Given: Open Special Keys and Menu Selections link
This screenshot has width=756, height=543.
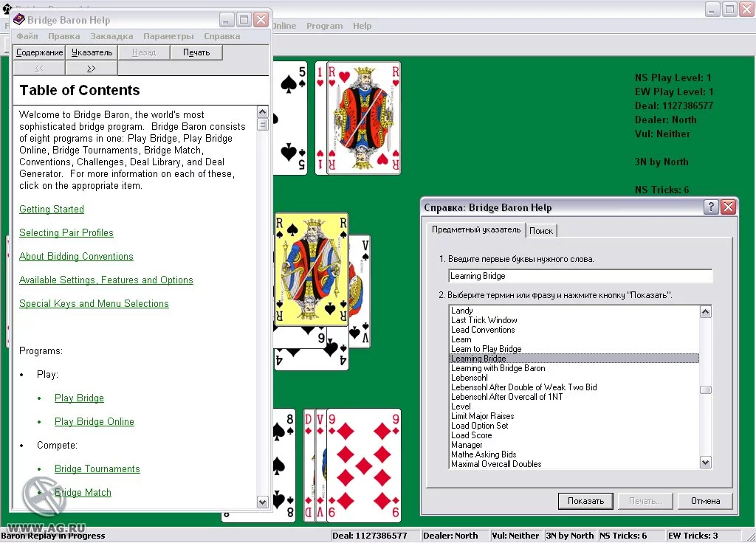Looking at the screenshot, I should (x=94, y=303).
